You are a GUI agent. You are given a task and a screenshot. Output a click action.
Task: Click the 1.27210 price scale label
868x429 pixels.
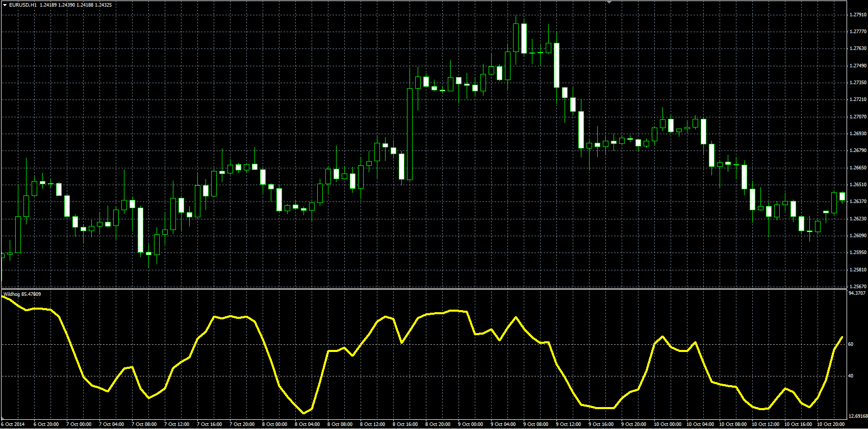click(x=858, y=100)
